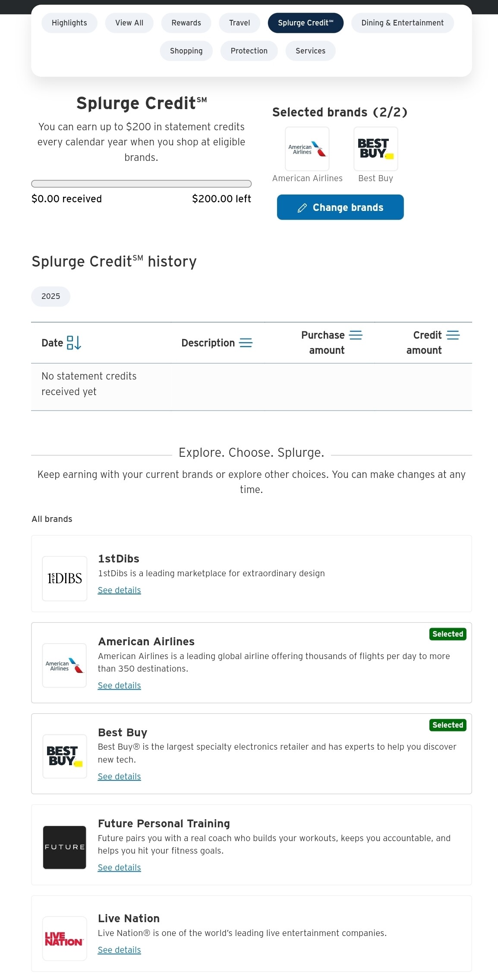Open the Purchase amount column menu icon
Screen dimensions: 498x980
pyautogui.click(x=356, y=335)
